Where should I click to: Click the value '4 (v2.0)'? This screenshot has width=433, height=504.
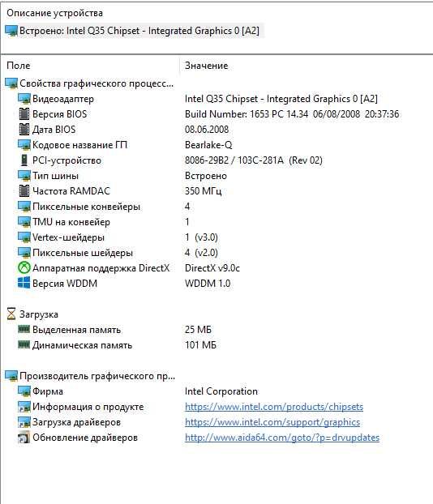[201, 253]
